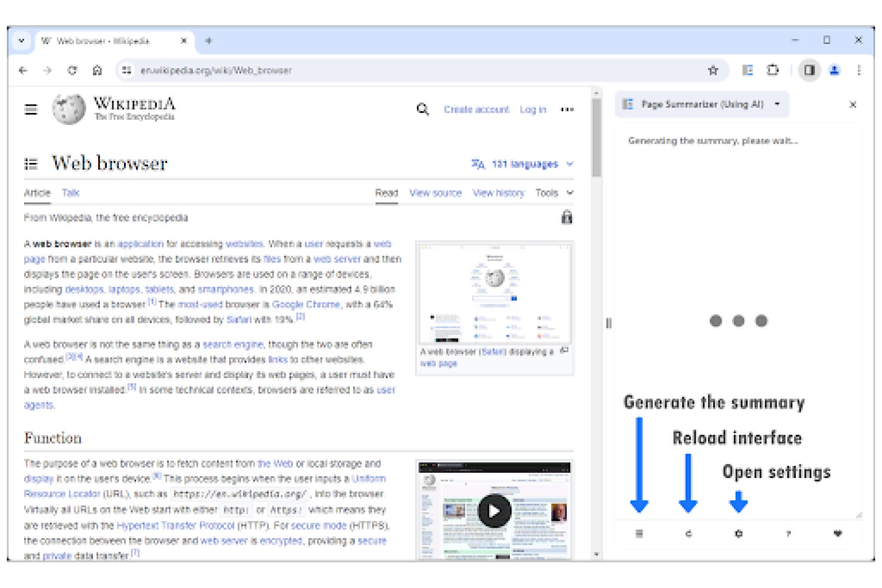Open the Chrome Extensions puzzle menu
Image resolution: width=882 pixels, height=588 pixels.
point(773,71)
